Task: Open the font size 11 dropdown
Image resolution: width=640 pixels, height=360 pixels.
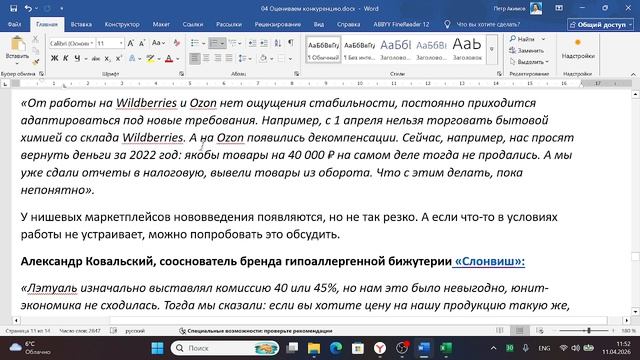Action: click(121, 43)
